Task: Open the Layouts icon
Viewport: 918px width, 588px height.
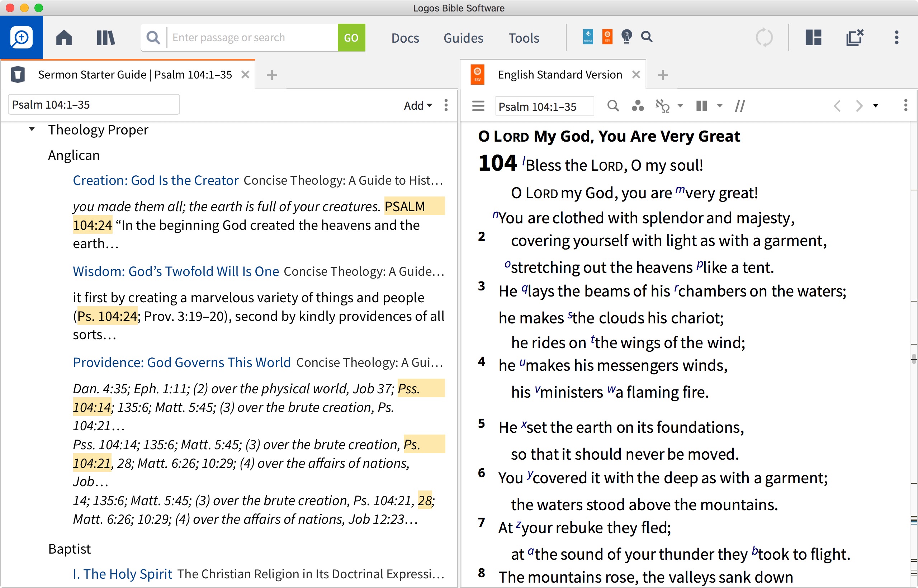Action: coord(813,37)
